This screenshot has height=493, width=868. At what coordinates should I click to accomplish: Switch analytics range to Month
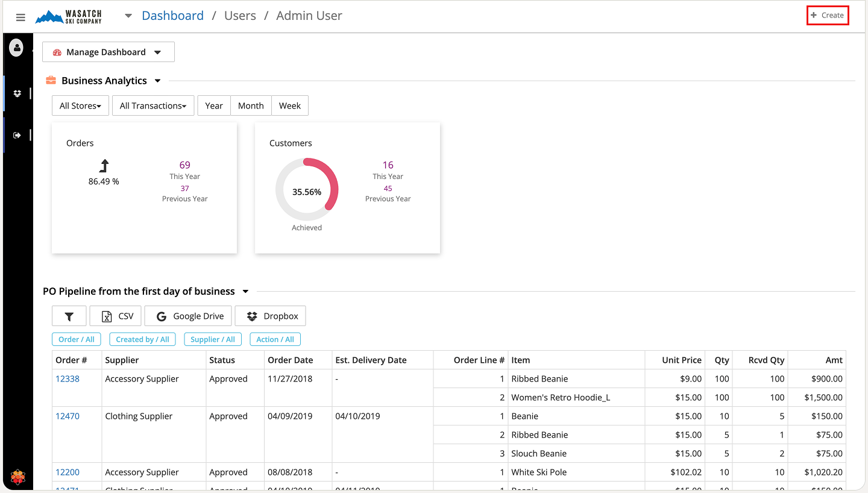click(x=251, y=105)
